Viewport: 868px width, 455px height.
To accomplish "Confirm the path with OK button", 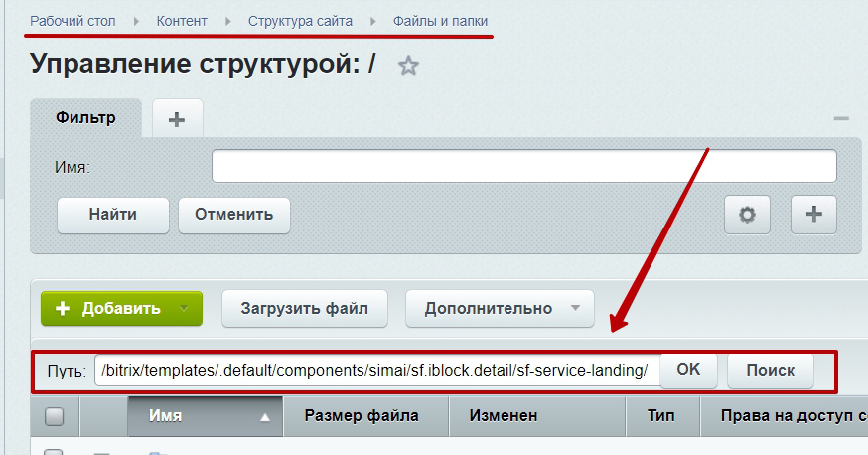I will (x=688, y=370).
